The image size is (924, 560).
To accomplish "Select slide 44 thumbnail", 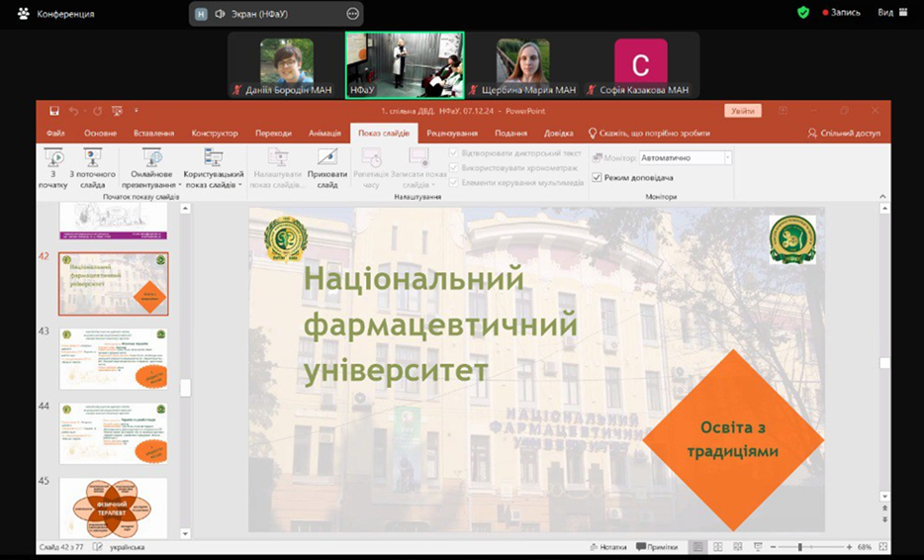I will 113,433.
